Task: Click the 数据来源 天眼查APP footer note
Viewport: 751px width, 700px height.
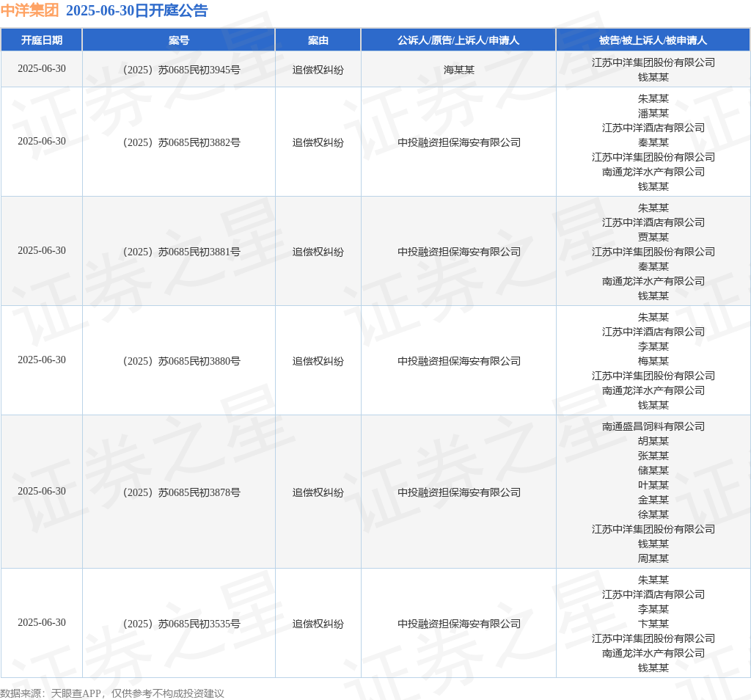Action: tap(112, 693)
